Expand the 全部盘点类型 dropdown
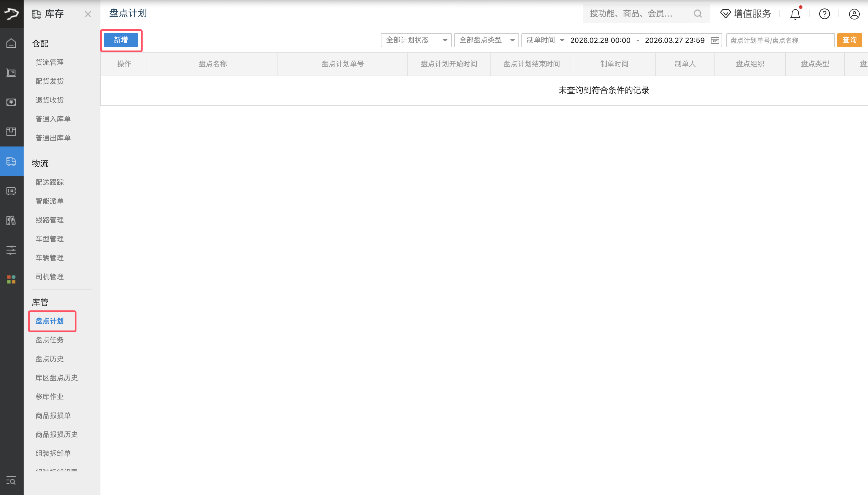The width and height of the screenshot is (868, 495). (x=486, y=40)
